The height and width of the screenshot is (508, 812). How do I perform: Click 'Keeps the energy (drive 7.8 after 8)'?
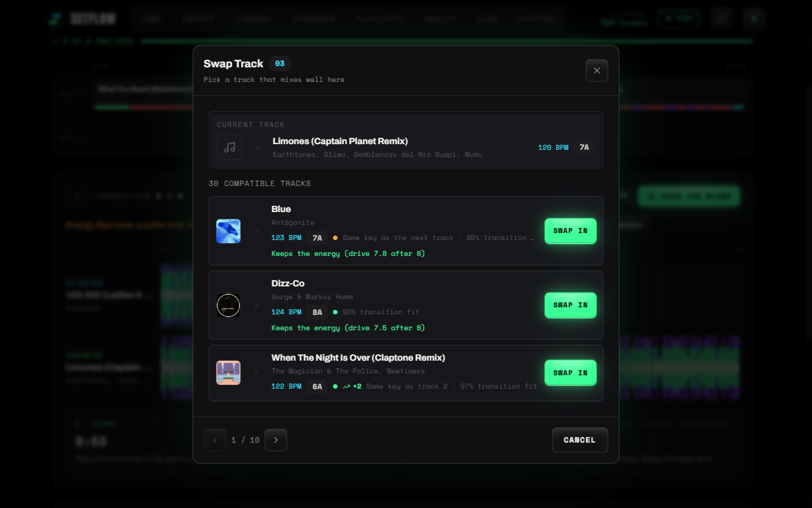(348, 253)
